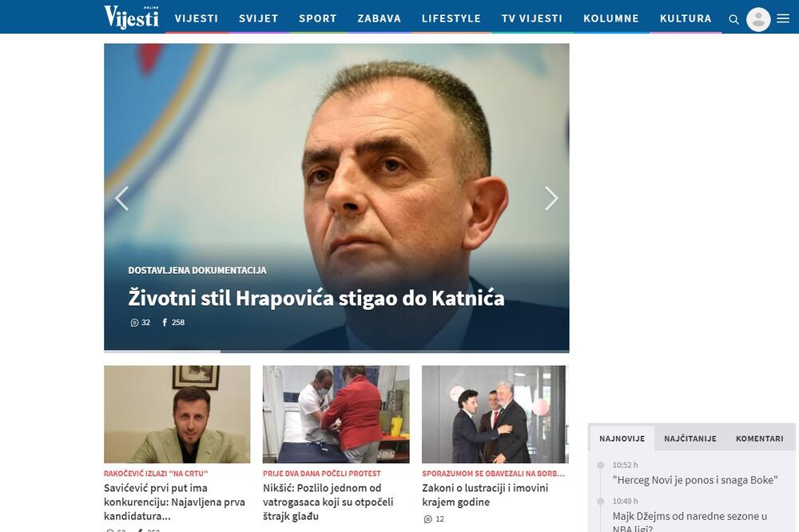
Task: Open the hamburger menu icon
Action: 783,19
